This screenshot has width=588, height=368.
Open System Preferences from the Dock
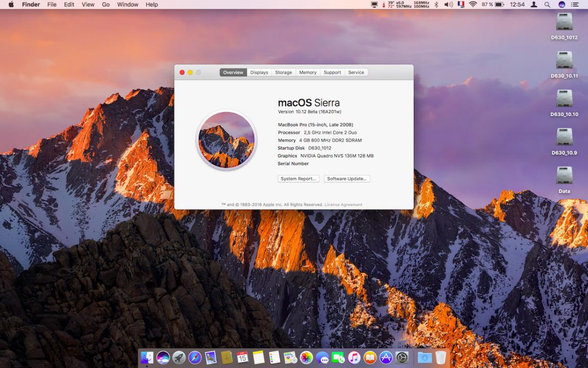pyautogui.click(x=402, y=357)
